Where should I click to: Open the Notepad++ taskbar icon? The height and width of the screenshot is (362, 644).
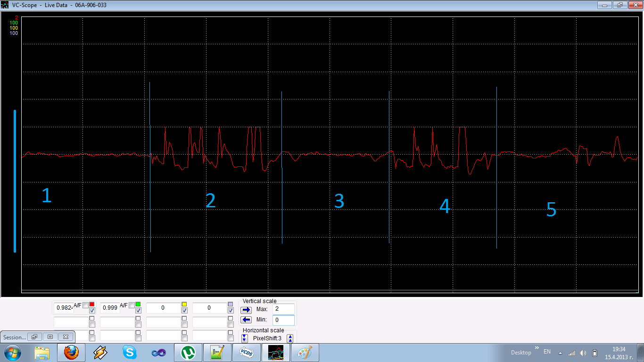pos(217,353)
